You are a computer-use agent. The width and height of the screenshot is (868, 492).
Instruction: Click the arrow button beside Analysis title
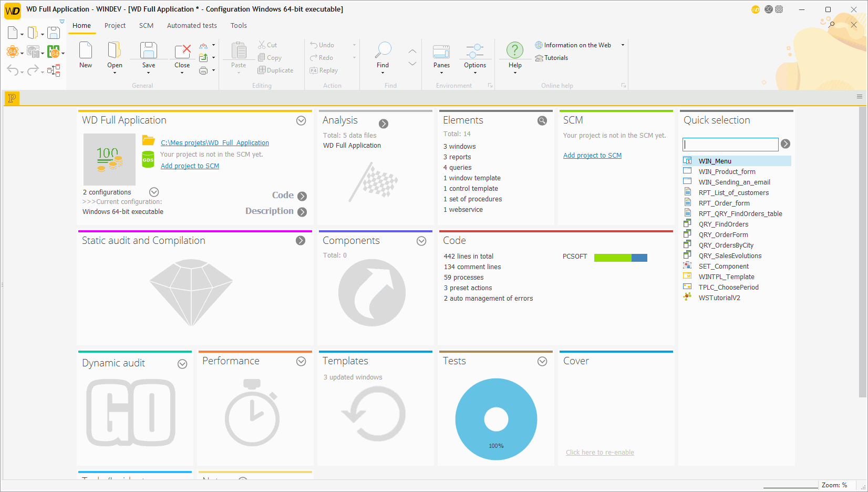(384, 124)
